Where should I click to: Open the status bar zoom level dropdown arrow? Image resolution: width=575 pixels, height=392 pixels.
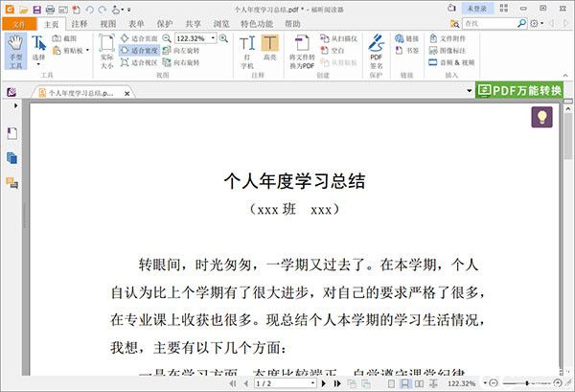point(485,383)
